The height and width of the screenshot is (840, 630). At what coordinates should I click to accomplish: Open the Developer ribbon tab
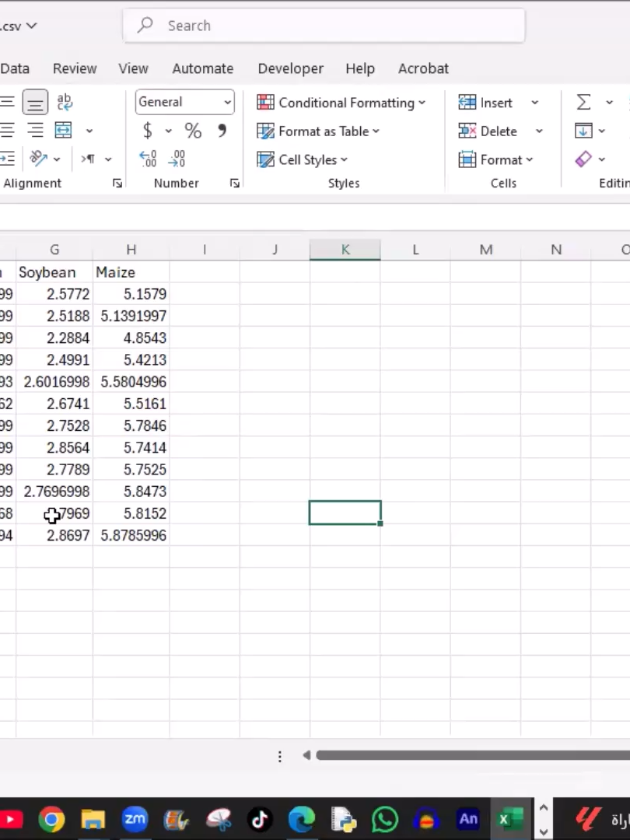click(x=290, y=68)
